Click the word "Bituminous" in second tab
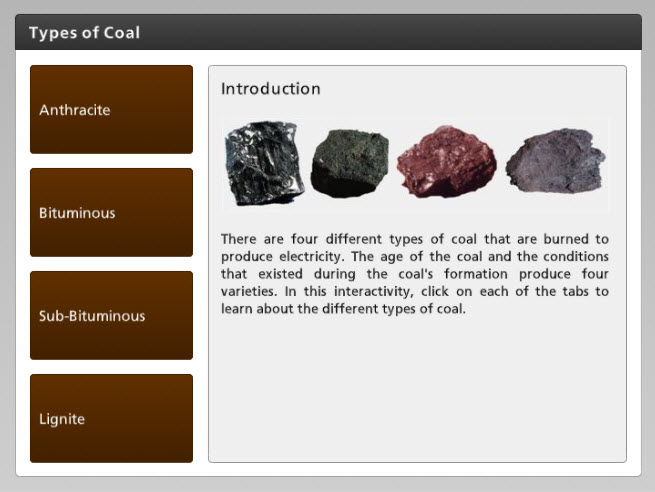655x492 pixels. tap(77, 213)
